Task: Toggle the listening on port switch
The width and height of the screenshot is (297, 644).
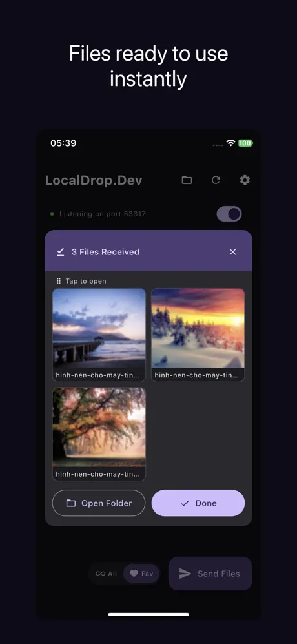Action: coord(229,214)
